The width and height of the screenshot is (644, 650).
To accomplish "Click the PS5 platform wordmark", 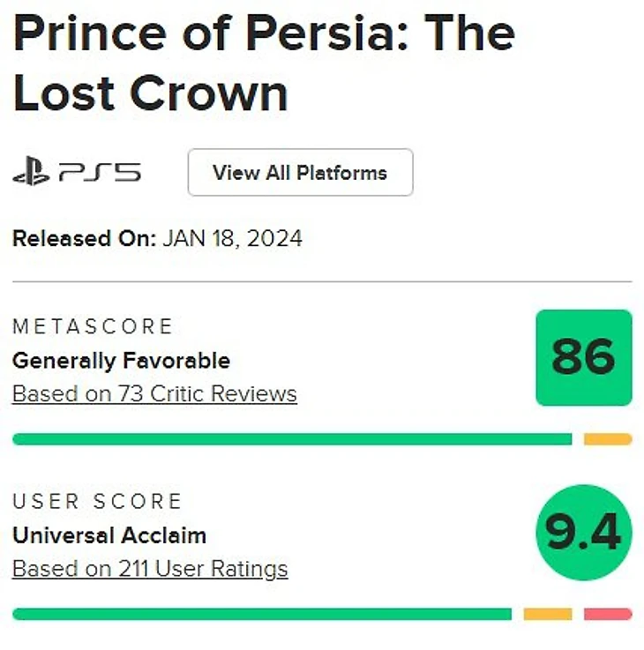I will coord(100,173).
